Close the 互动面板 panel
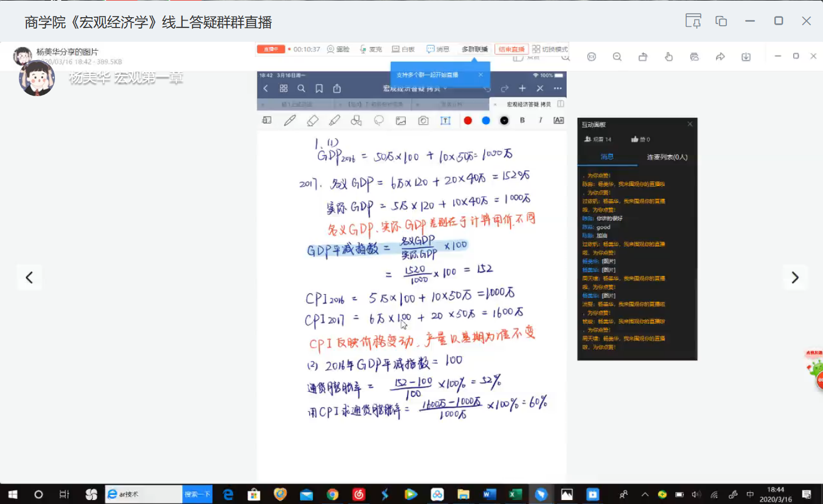 click(x=690, y=124)
